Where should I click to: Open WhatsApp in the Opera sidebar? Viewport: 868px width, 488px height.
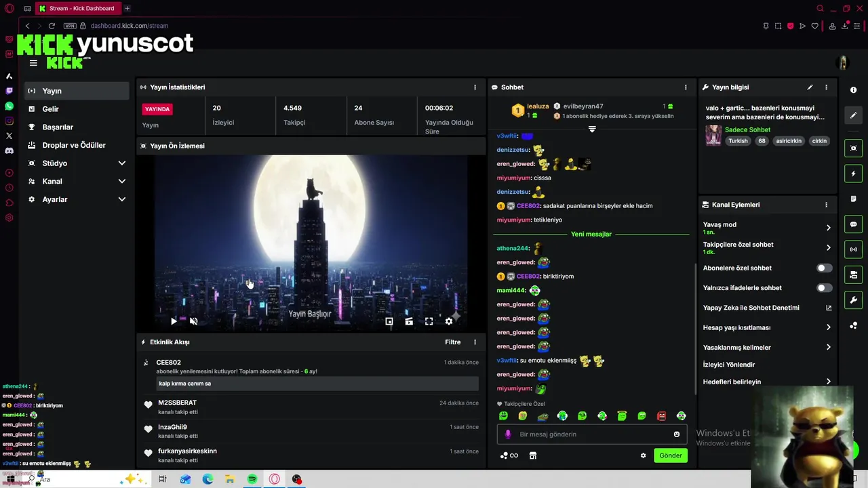pyautogui.click(x=9, y=106)
